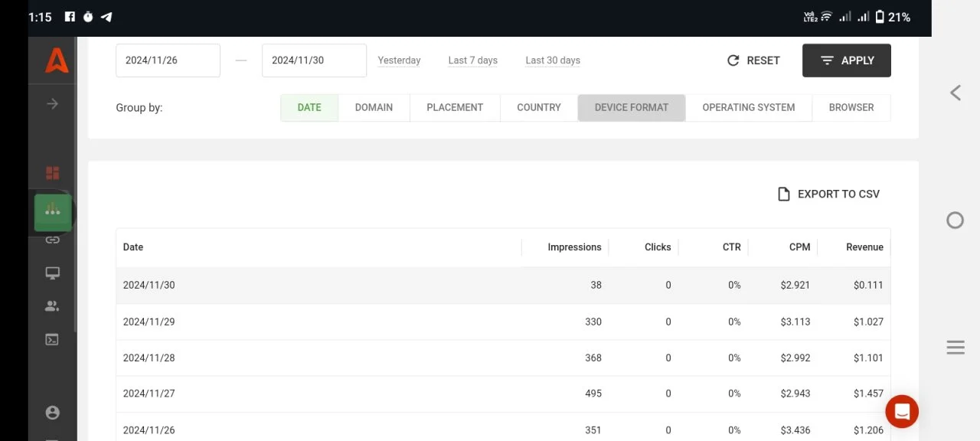Click CPM value $2.921
980x441 pixels.
click(x=795, y=285)
